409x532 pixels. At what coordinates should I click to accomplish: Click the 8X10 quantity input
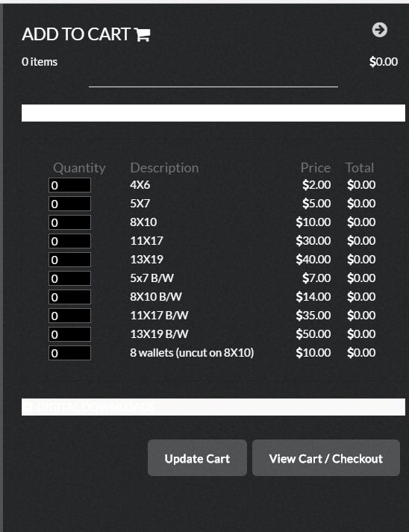(69, 222)
